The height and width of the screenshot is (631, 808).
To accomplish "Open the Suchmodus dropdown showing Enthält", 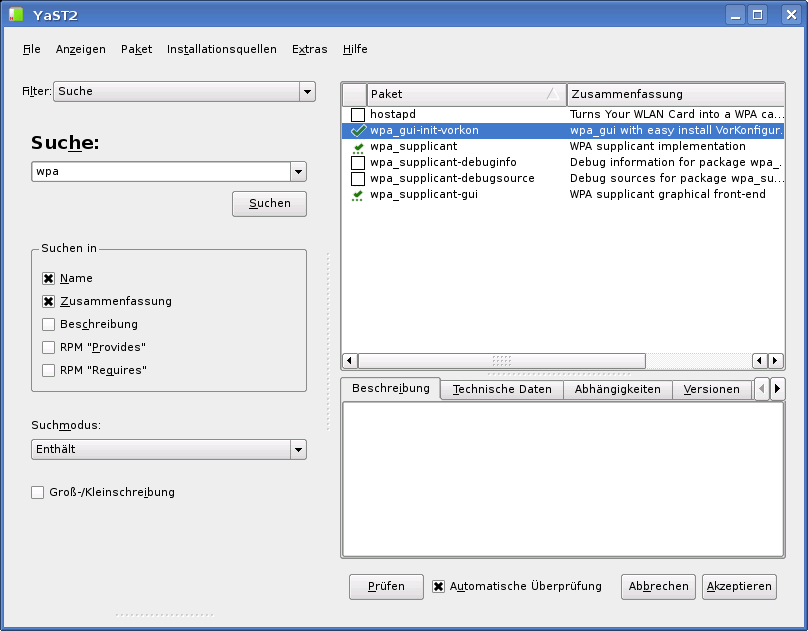I will pyautogui.click(x=169, y=450).
